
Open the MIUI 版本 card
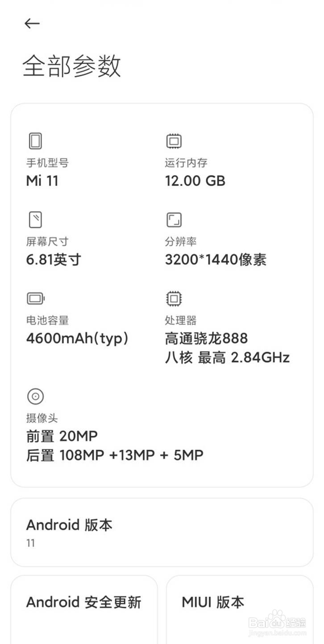pyautogui.click(x=240, y=603)
